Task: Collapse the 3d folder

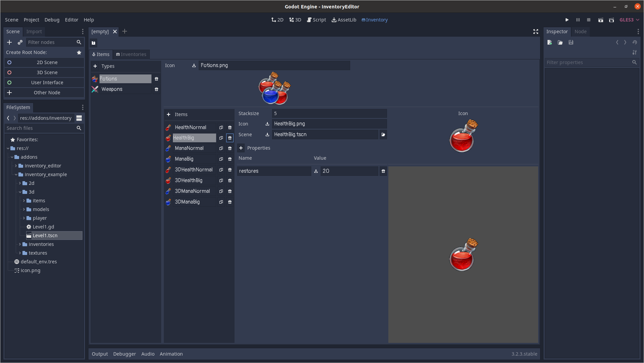Action: (20, 192)
